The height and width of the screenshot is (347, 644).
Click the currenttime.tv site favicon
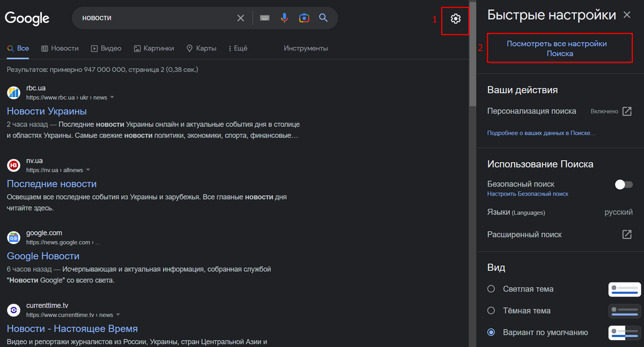click(13, 310)
